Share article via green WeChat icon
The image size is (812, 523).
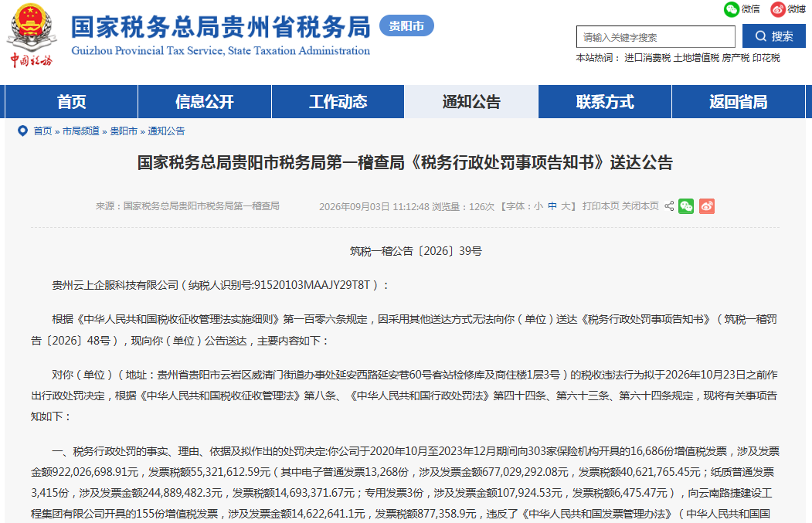click(686, 206)
